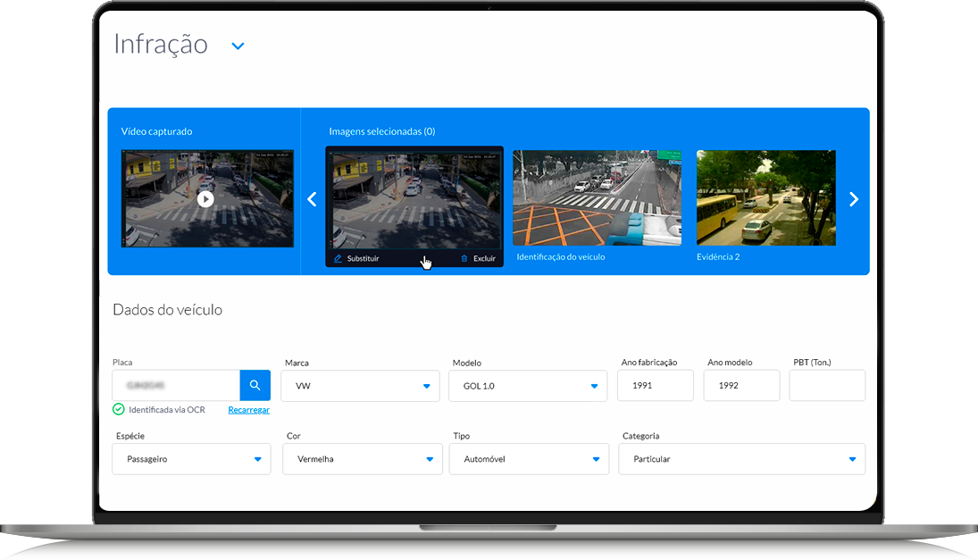Open the Categoria dropdown showing Particular
Screen dimensions: 978x560
coord(741,459)
